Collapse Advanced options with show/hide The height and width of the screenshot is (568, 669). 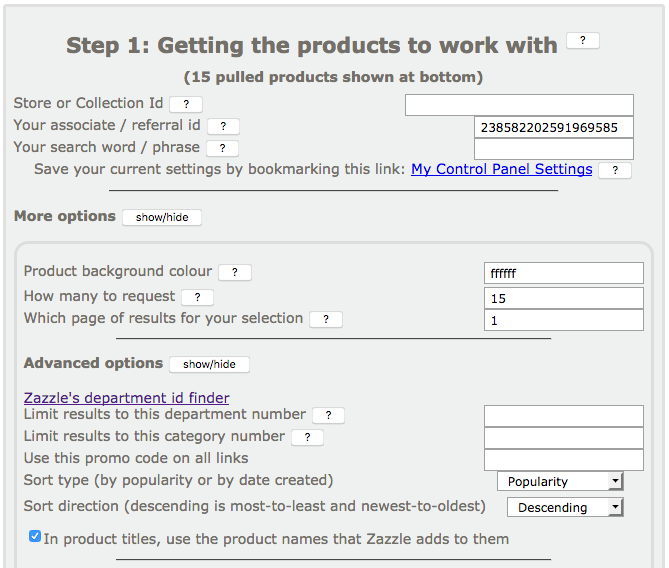[209, 365]
